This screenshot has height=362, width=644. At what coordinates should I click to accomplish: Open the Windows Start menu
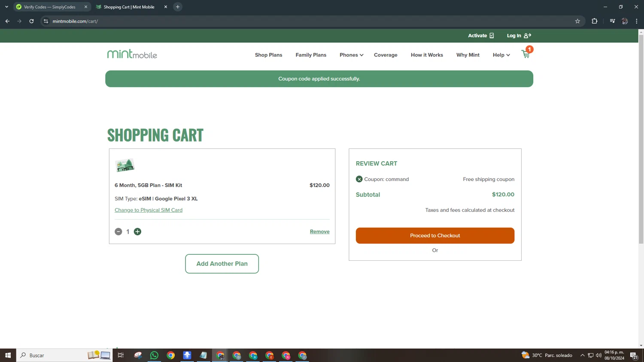[x=8, y=355]
